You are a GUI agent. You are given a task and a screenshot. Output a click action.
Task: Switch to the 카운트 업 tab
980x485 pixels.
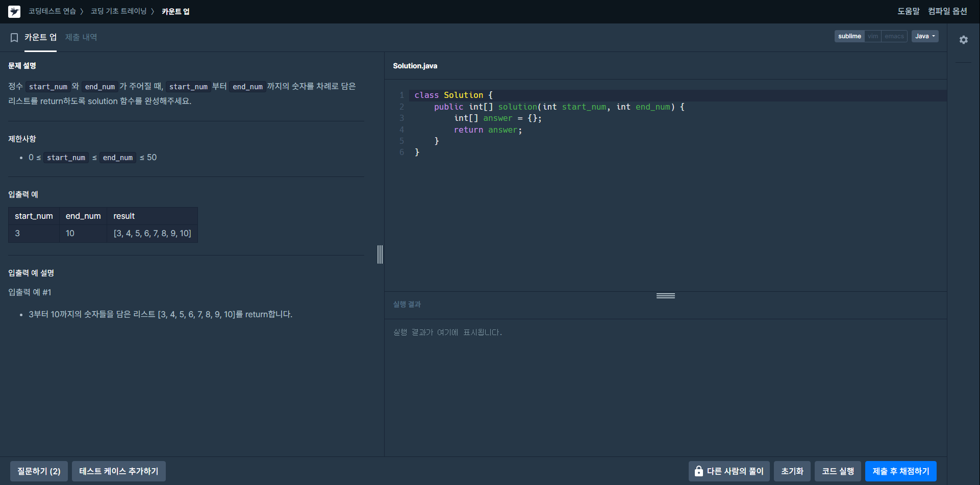tap(40, 37)
